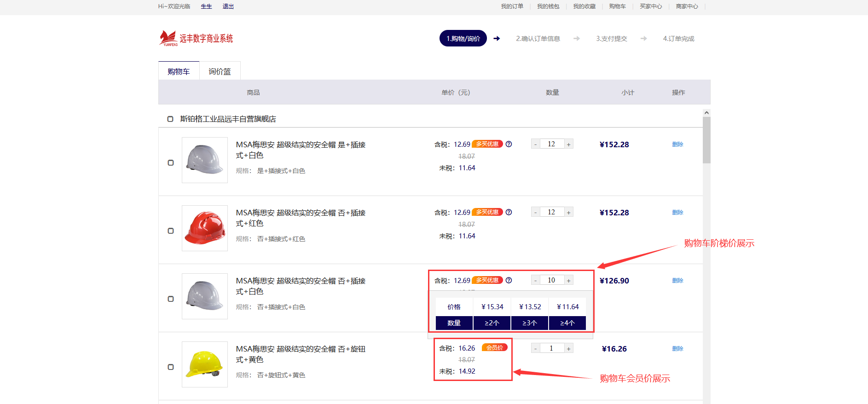868x404 pixels.
Task: Open tier price help icon for quantity 10 row
Action: click(x=509, y=280)
